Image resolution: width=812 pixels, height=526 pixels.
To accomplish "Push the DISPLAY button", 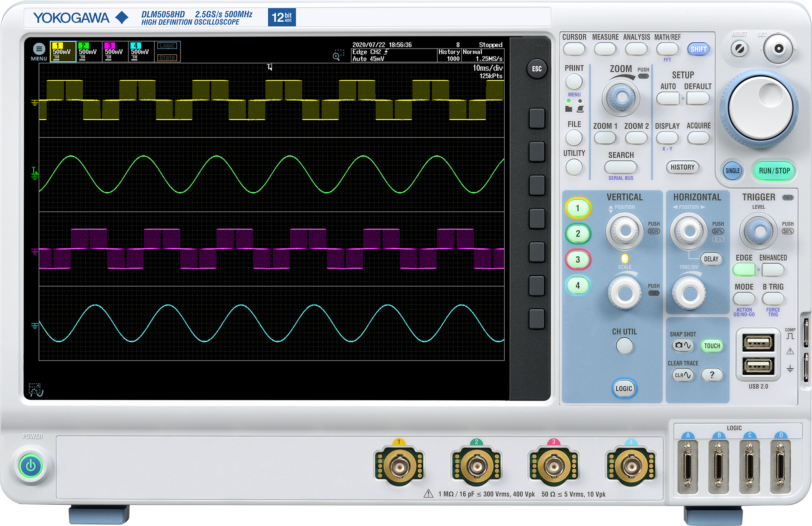I will 667,138.
